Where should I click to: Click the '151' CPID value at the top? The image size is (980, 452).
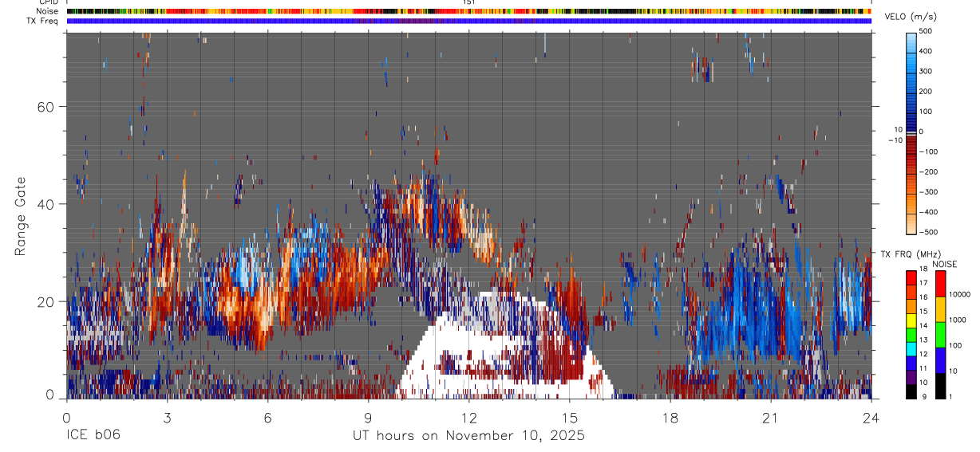pyautogui.click(x=468, y=2)
